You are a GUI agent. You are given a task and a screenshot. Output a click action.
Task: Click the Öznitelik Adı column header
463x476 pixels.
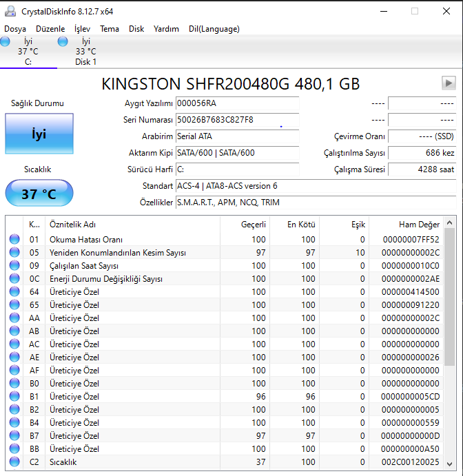[132, 225]
